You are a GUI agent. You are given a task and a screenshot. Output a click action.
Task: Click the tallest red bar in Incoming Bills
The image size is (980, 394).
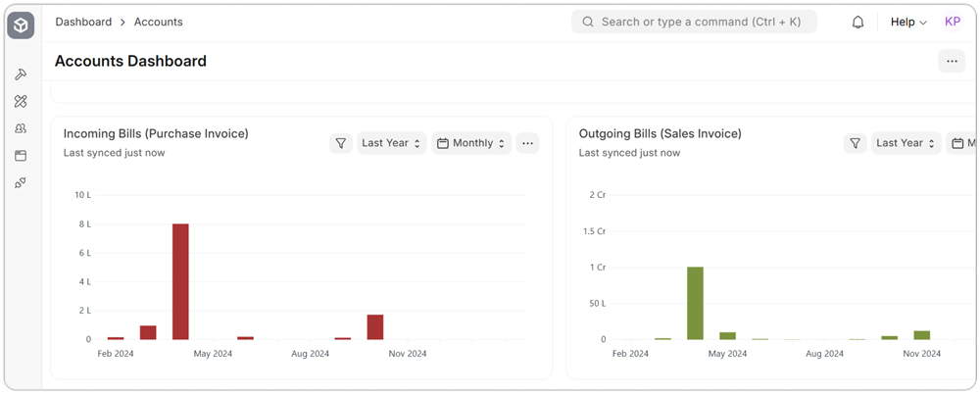180,281
